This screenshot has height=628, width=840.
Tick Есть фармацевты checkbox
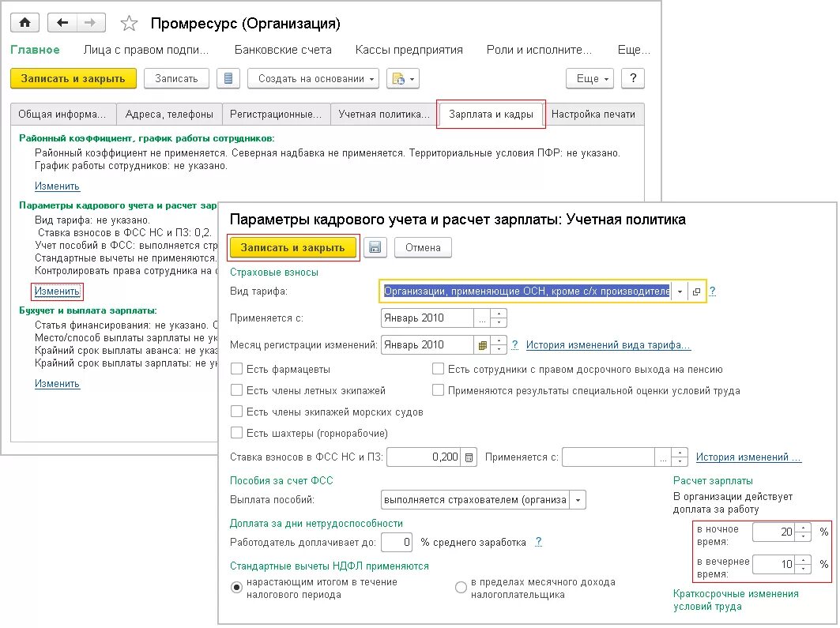236,369
